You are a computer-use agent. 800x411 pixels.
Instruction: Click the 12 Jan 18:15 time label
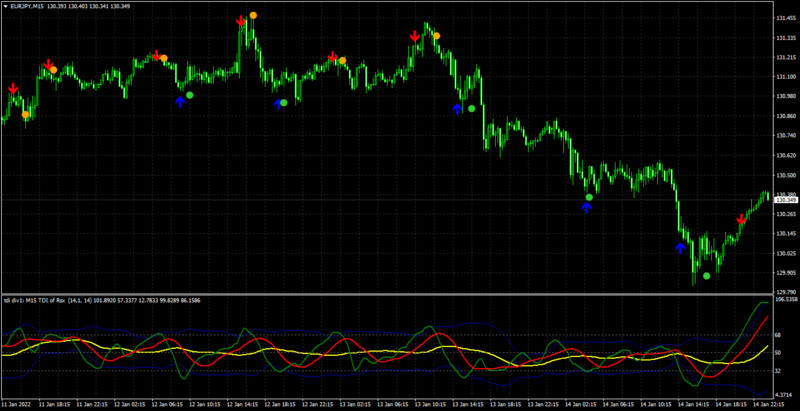281,402
